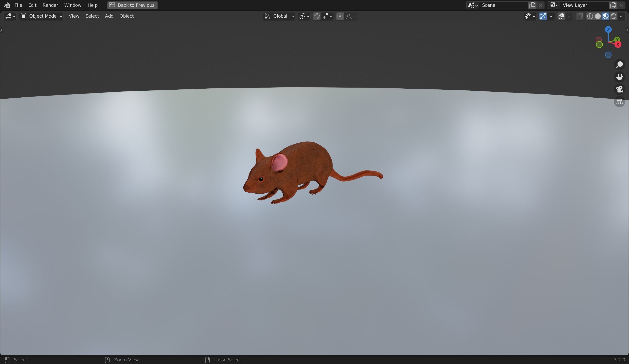This screenshot has height=364, width=629.
Task: Expand the right sidebar arrow
Action: (x=627, y=30)
